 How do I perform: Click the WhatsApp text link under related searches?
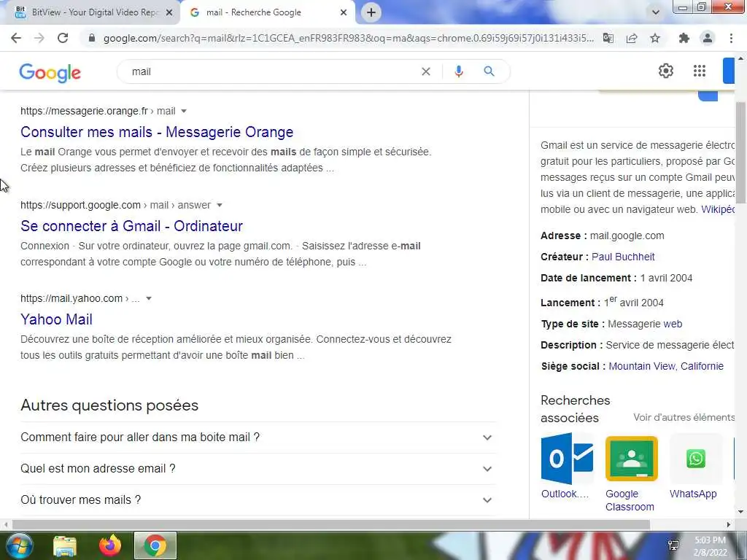[x=693, y=494]
